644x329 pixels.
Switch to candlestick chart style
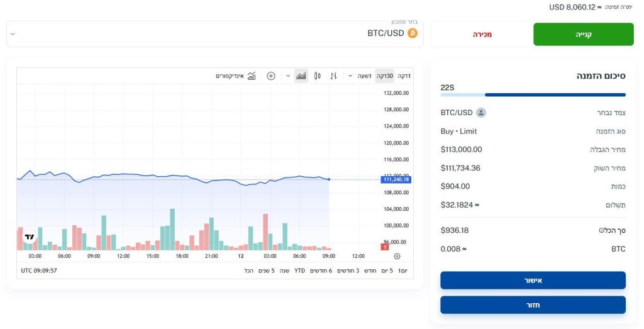click(318, 76)
